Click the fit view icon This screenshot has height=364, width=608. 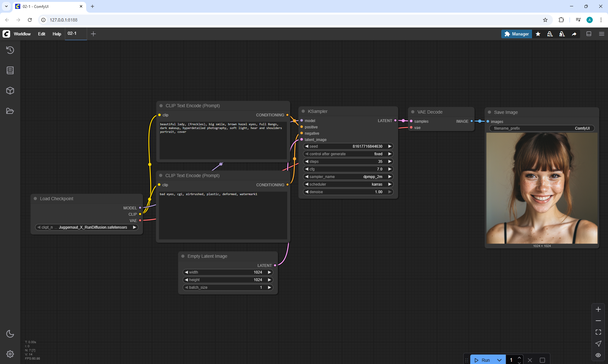click(598, 332)
